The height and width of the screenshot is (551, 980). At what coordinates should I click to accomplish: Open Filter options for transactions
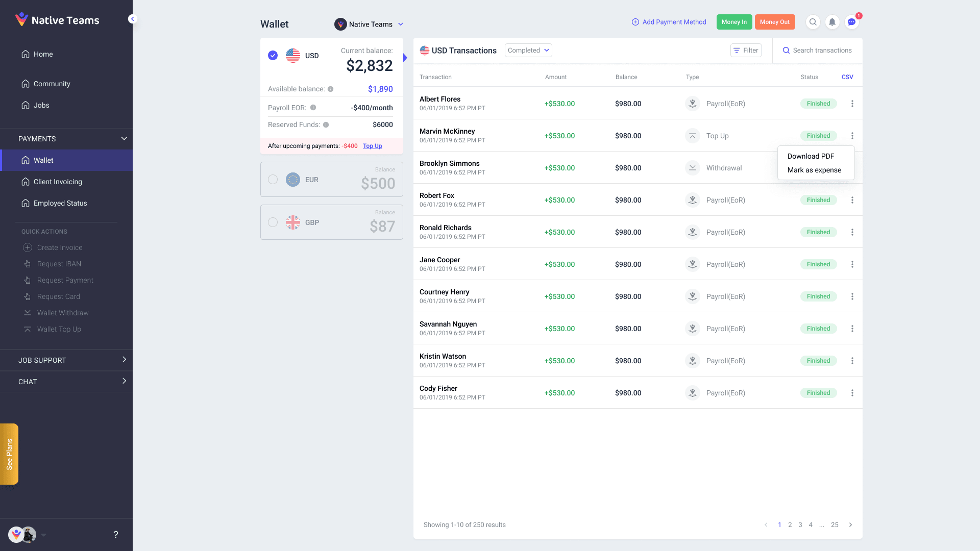[746, 51]
